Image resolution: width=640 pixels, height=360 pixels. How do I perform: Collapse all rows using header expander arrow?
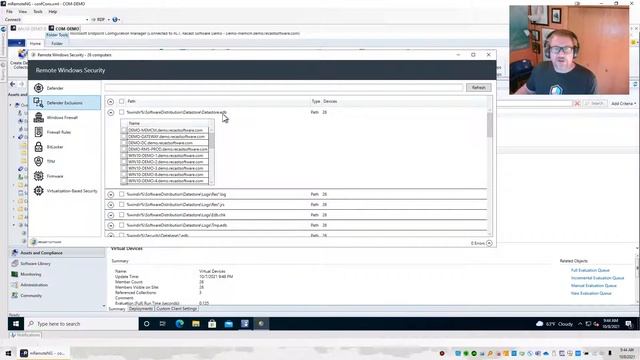111,101
